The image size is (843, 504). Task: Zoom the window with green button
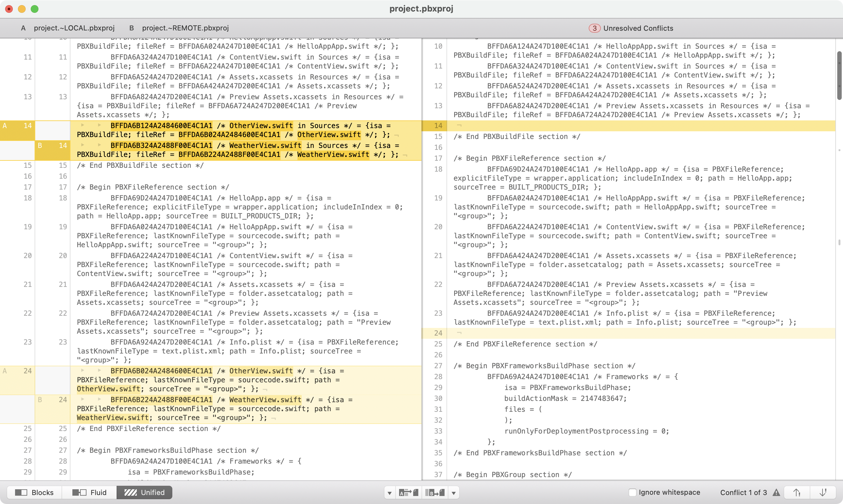pos(34,9)
